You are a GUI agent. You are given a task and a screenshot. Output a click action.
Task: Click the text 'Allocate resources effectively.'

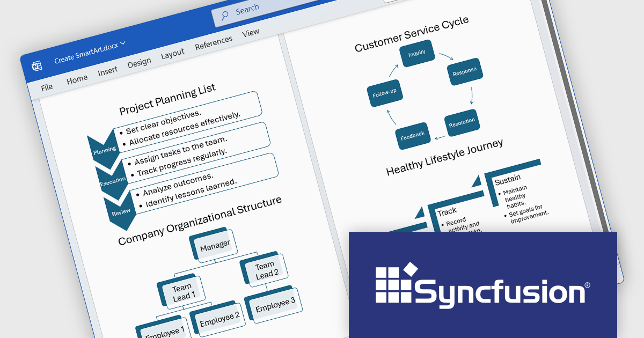click(185, 129)
